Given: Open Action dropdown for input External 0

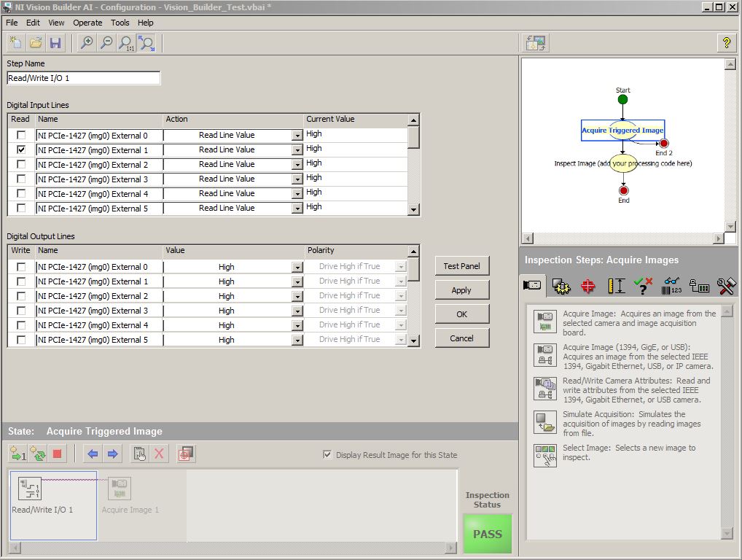Looking at the screenshot, I should tap(297, 136).
